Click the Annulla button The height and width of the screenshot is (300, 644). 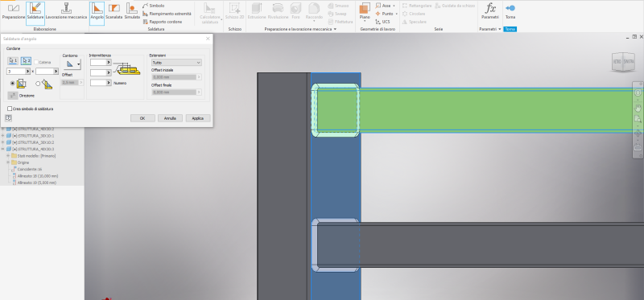(x=170, y=118)
